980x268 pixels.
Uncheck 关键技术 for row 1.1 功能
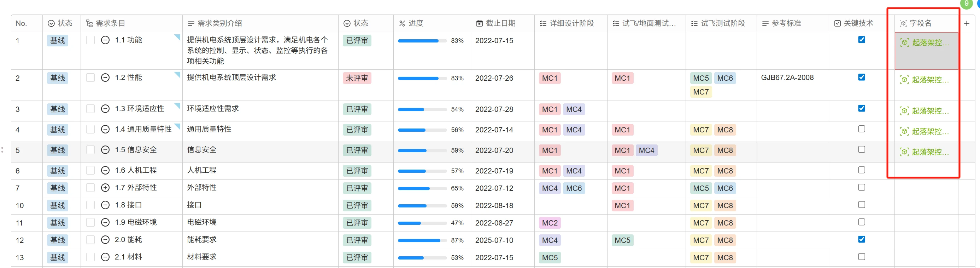coord(862,40)
